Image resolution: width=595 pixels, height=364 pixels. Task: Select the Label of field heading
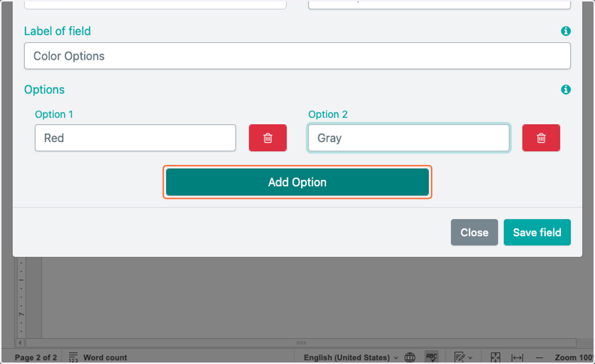[x=58, y=31]
